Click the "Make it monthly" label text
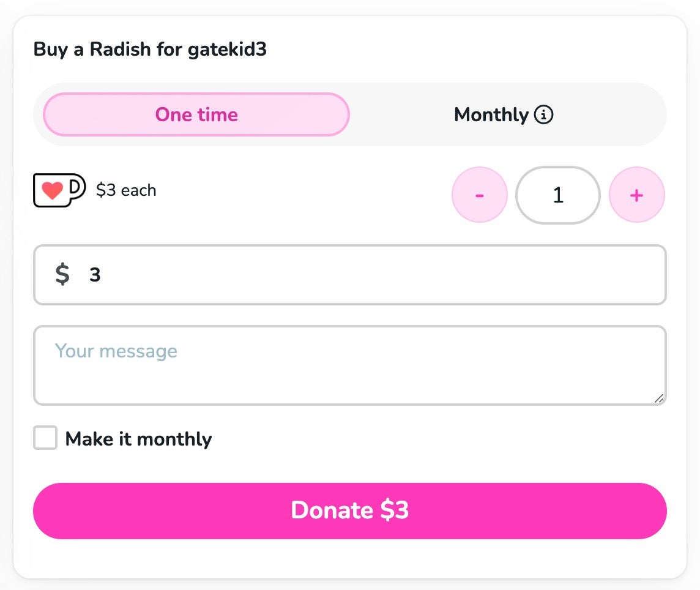The height and width of the screenshot is (590, 700). coord(138,439)
